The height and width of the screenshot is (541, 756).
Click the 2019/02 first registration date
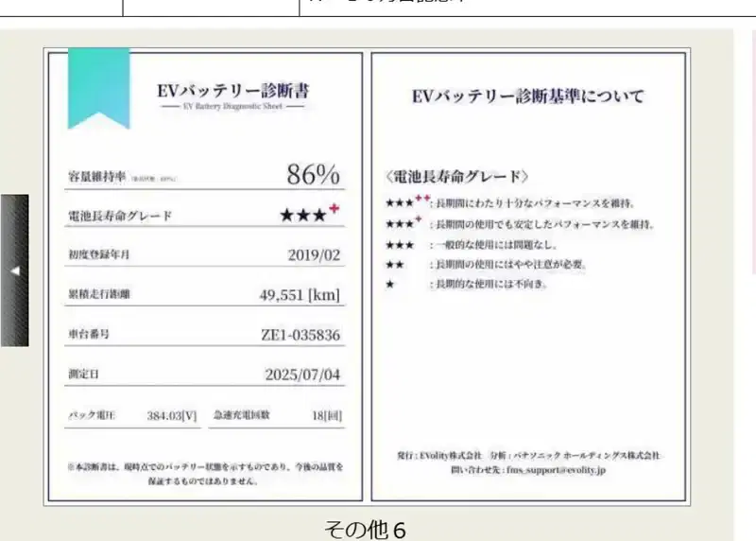pos(314,254)
